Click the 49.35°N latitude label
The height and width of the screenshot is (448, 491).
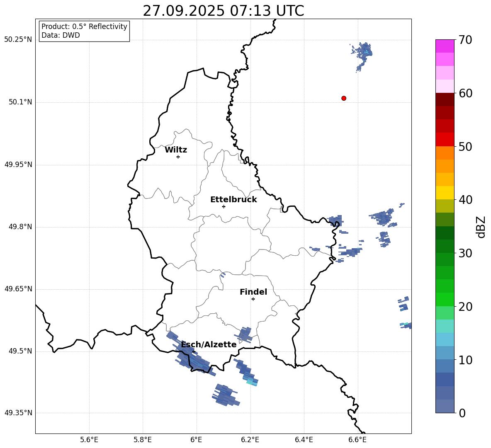tap(18, 413)
